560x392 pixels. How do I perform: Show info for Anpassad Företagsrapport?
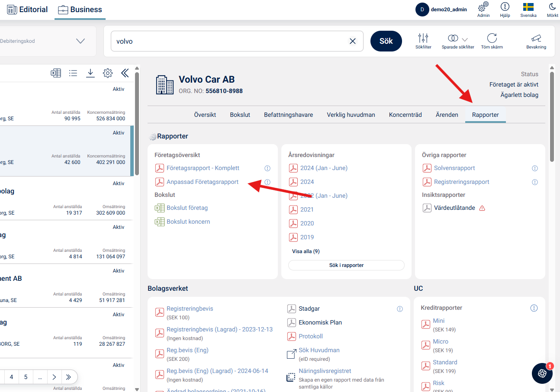coord(267,182)
